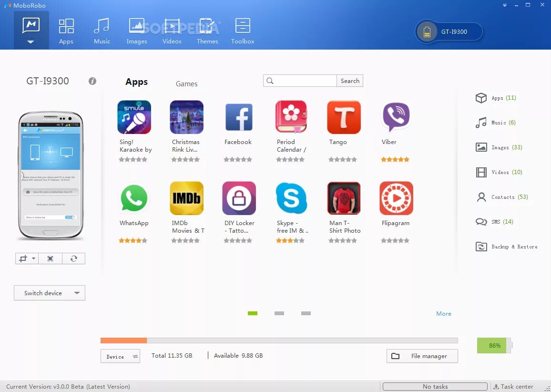Expand the screenshot options dropdown arrow

click(x=34, y=258)
